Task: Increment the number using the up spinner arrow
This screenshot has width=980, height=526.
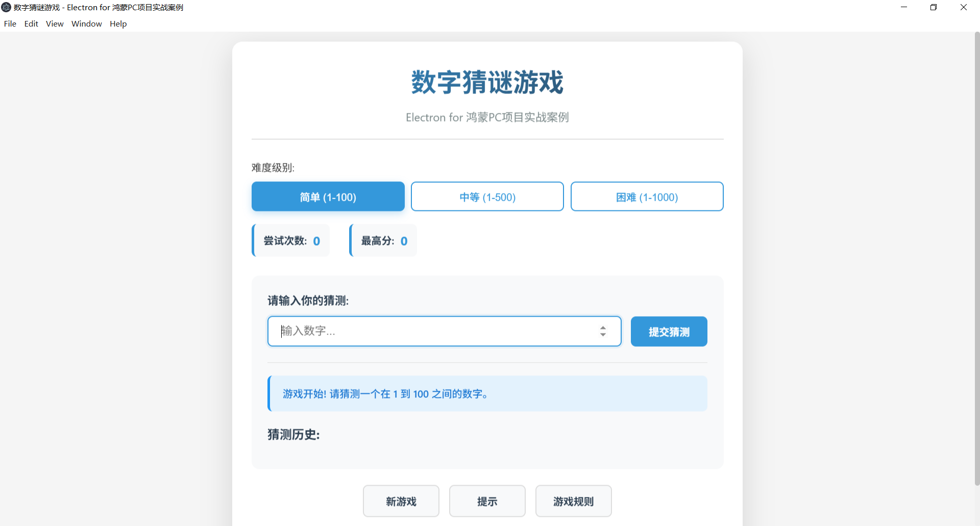Action: click(x=603, y=328)
